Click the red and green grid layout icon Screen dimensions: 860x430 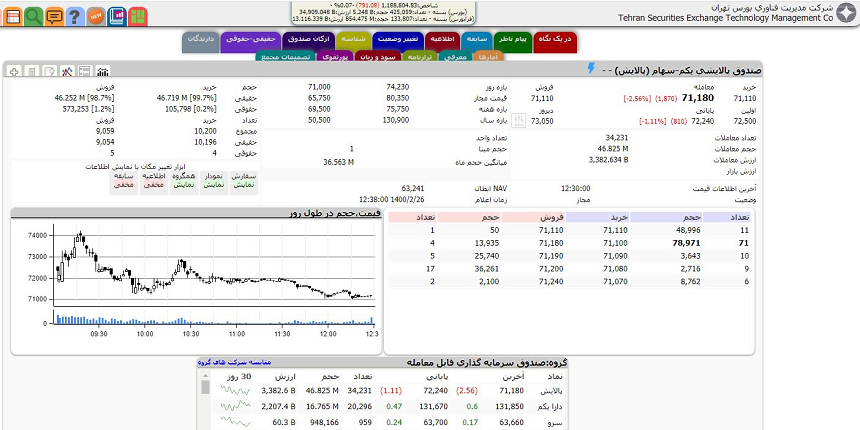click(137, 16)
